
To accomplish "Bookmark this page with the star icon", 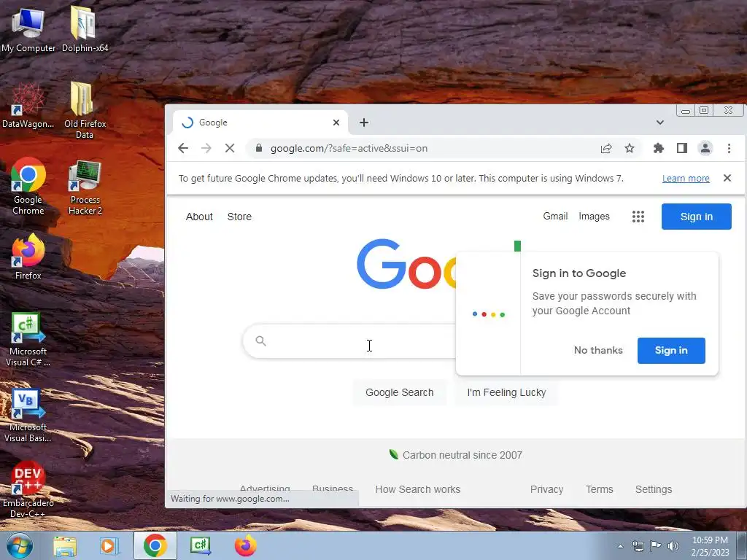I will [630, 148].
